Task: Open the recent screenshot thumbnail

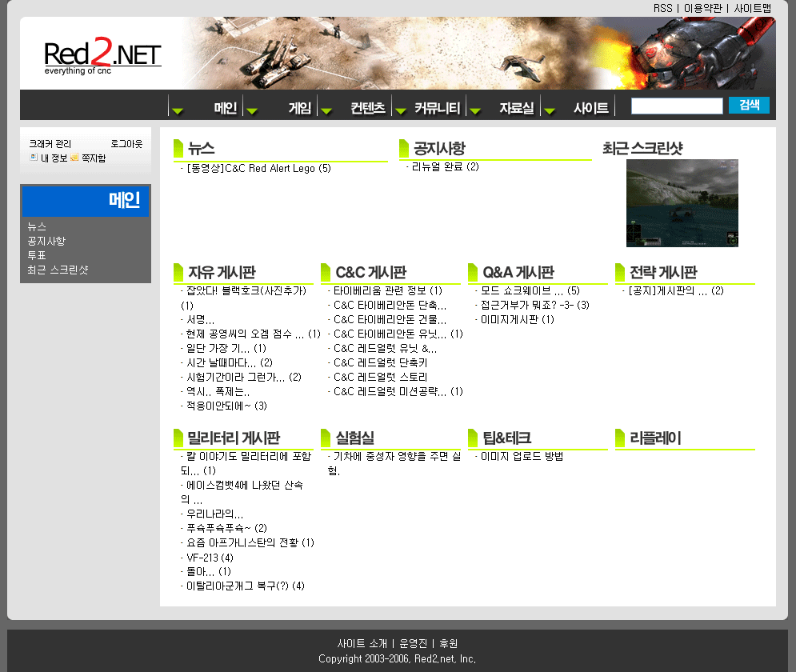Action: [682, 203]
